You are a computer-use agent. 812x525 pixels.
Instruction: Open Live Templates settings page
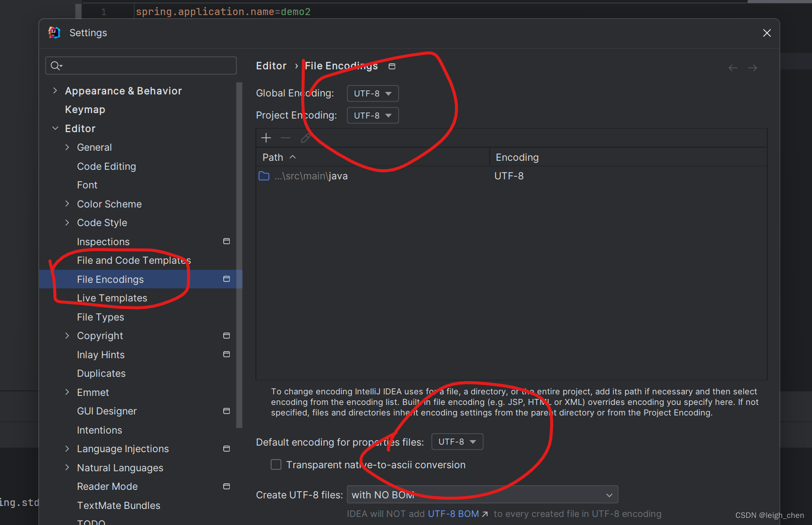[x=112, y=298]
